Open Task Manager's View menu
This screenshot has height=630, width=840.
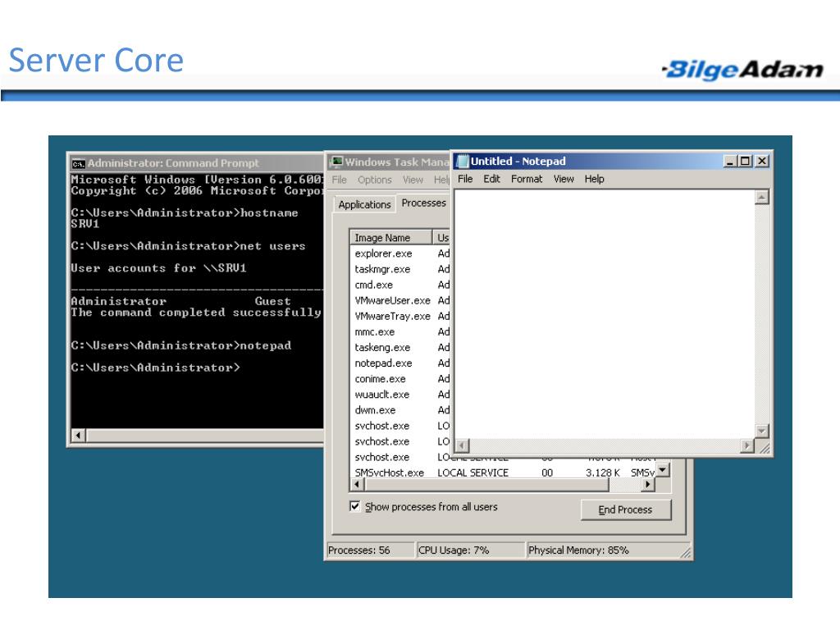[x=413, y=180]
